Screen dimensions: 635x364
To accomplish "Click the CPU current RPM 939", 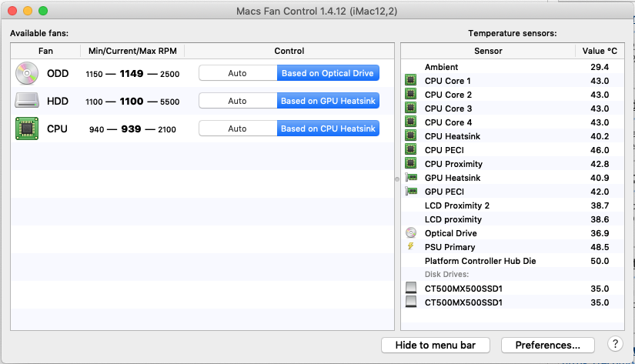I will tap(131, 129).
